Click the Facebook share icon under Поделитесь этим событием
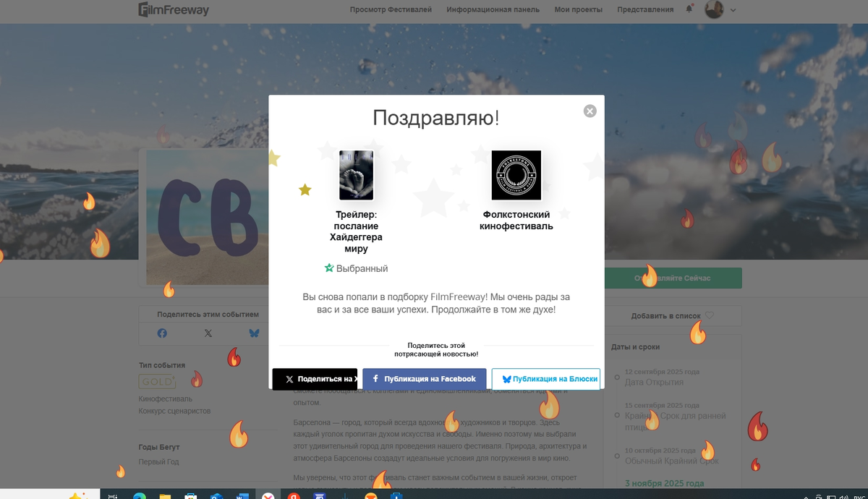 162,333
